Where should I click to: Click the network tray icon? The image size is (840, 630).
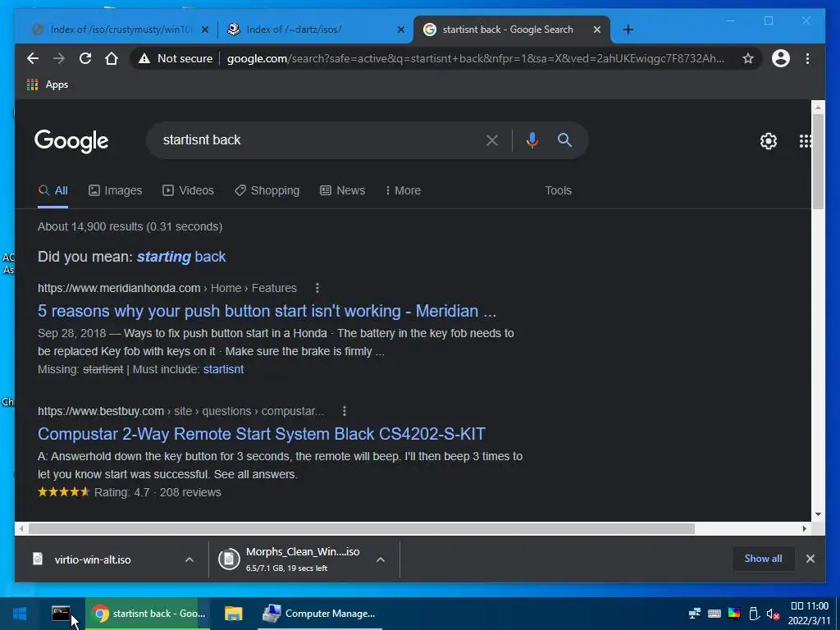pyautogui.click(x=694, y=614)
